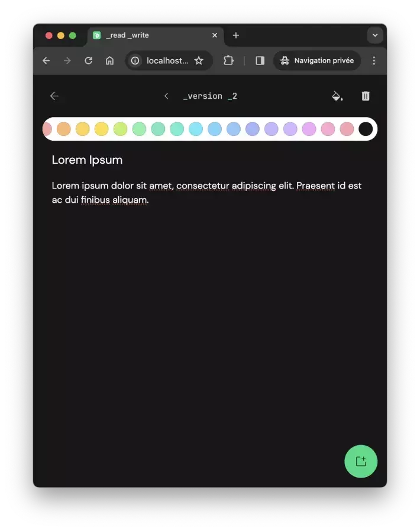Bookmark the page with the star icon
The image size is (420, 532).
199,60
